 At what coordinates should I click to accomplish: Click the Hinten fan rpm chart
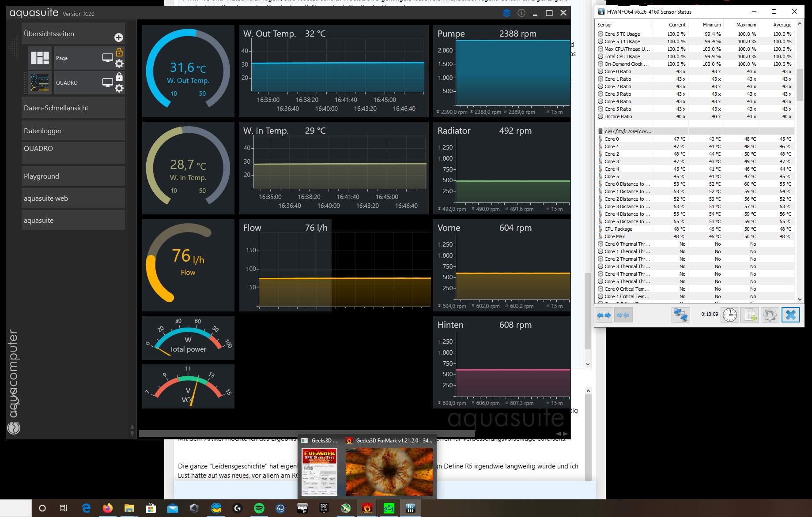pos(502,362)
